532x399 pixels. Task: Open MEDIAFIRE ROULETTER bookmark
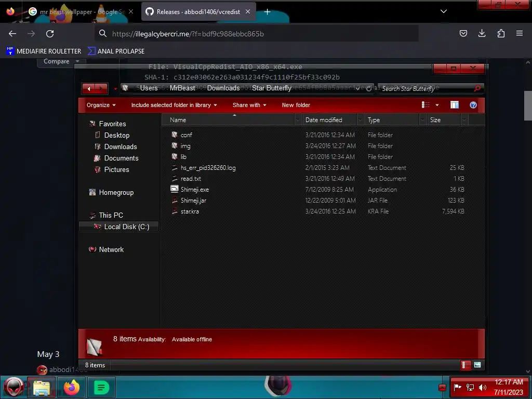click(x=44, y=51)
